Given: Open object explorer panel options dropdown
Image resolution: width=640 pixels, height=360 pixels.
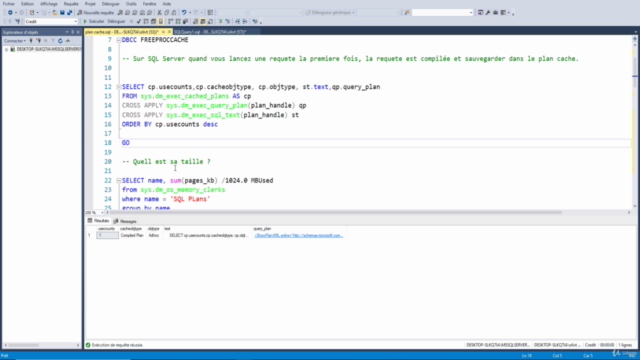Looking at the screenshot, I should [67, 32].
